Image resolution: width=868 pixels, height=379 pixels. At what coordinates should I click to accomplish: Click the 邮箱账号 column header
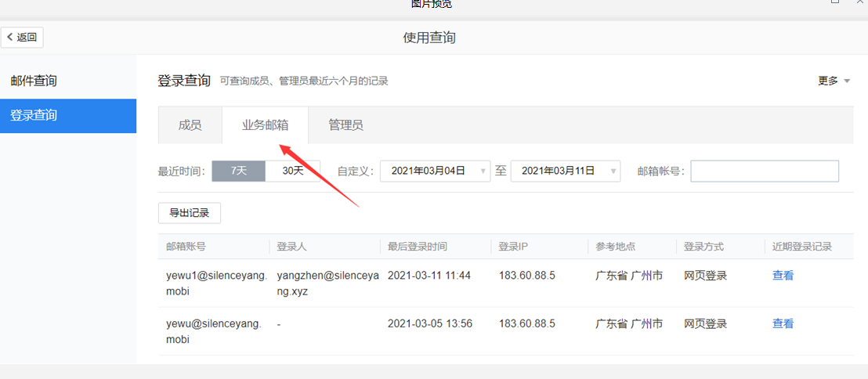coord(186,247)
